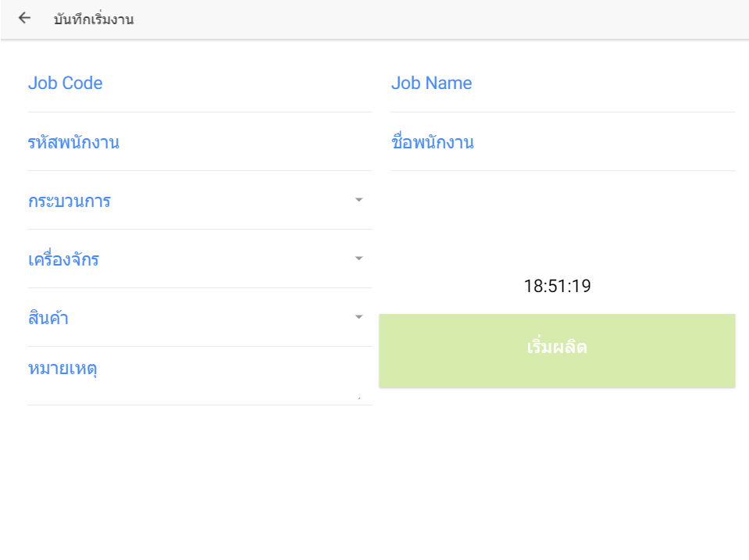Screen dimensions: 749x560
Task: Click the 'ชื่อพนักงาน' placeholder text
Action: (432, 143)
